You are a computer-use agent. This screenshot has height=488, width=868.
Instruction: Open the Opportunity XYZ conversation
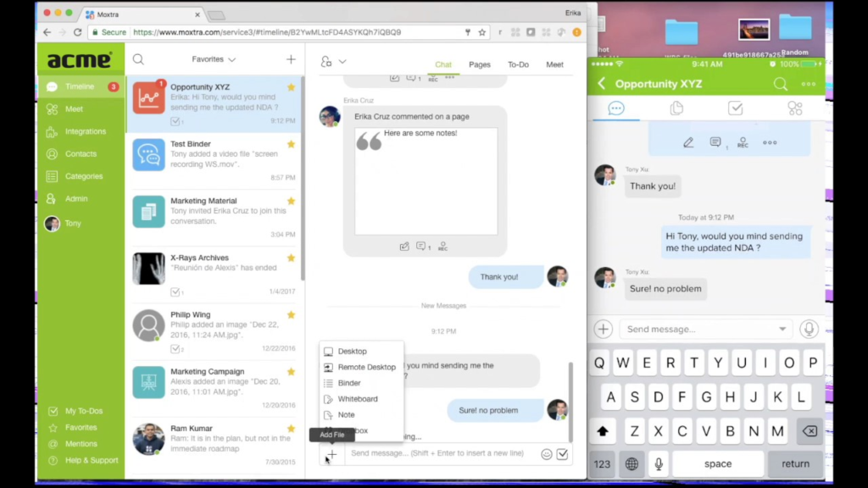point(214,104)
